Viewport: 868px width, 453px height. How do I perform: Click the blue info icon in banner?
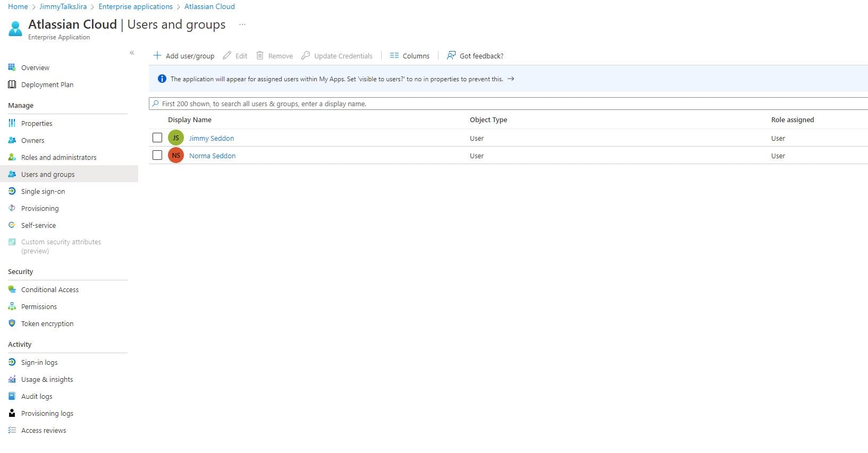click(x=162, y=79)
